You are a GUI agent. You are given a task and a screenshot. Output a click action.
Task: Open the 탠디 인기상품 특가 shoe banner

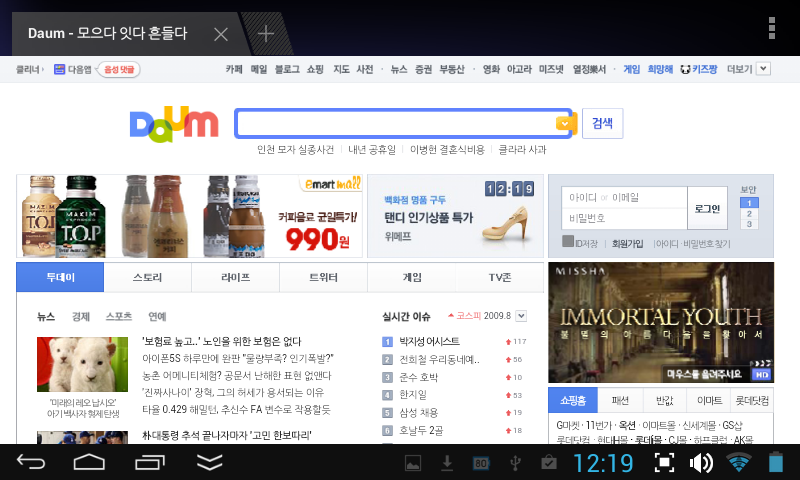456,216
